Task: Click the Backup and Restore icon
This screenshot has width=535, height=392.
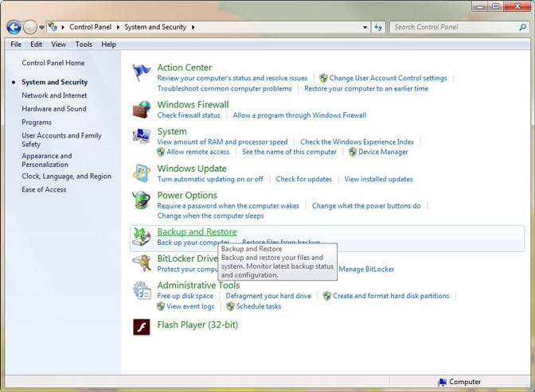Action: [141, 236]
